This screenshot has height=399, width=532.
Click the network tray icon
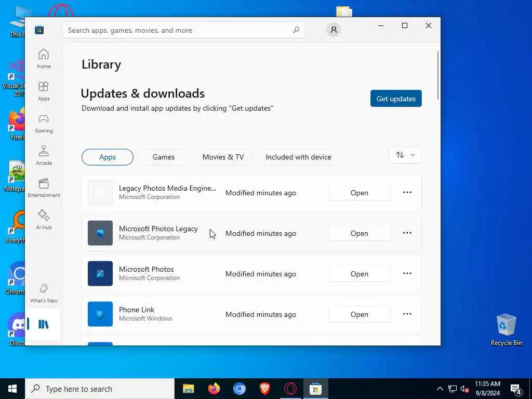click(x=452, y=389)
